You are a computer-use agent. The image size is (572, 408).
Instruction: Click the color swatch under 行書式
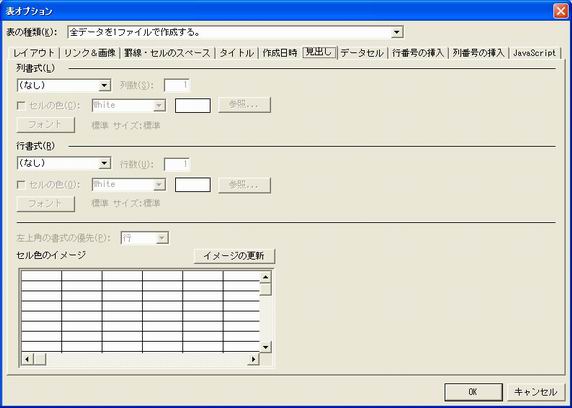(x=193, y=185)
